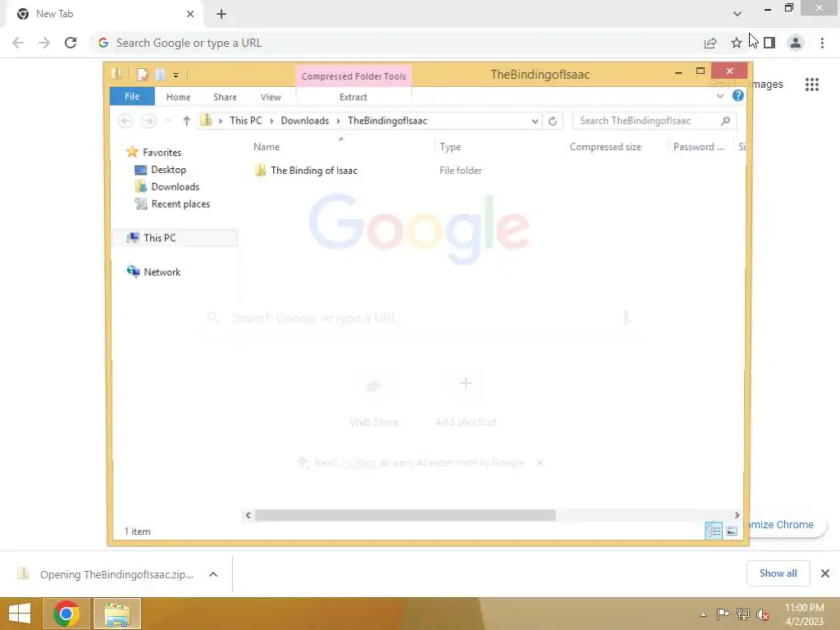This screenshot has height=630, width=840.
Task: Open Recent places in navigation pane
Action: pyautogui.click(x=180, y=203)
